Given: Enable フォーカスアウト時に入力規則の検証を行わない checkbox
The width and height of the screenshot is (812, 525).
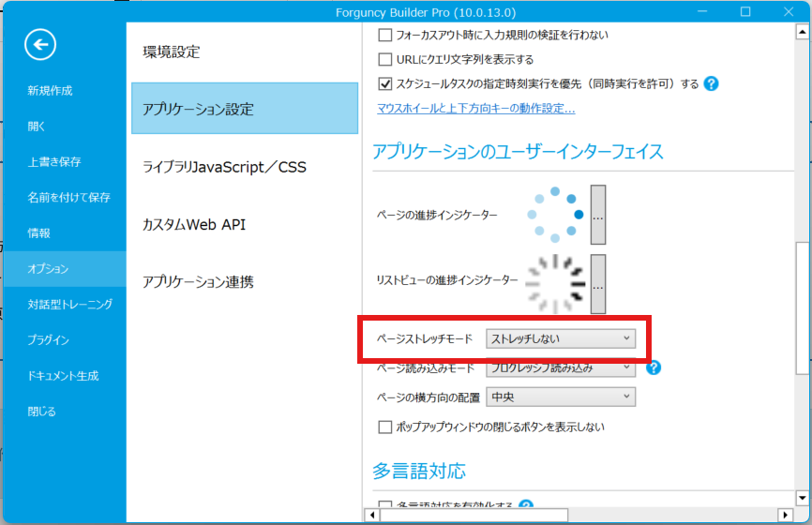Looking at the screenshot, I should point(384,36).
